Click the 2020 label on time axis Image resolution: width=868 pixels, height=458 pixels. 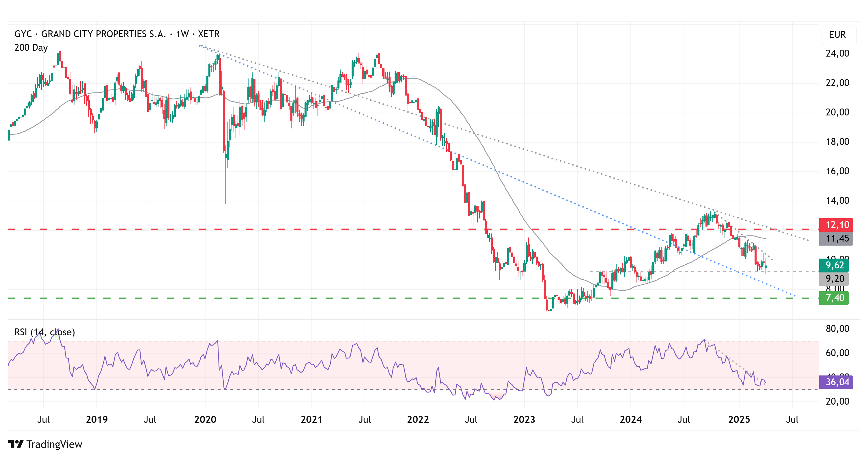pyautogui.click(x=205, y=420)
